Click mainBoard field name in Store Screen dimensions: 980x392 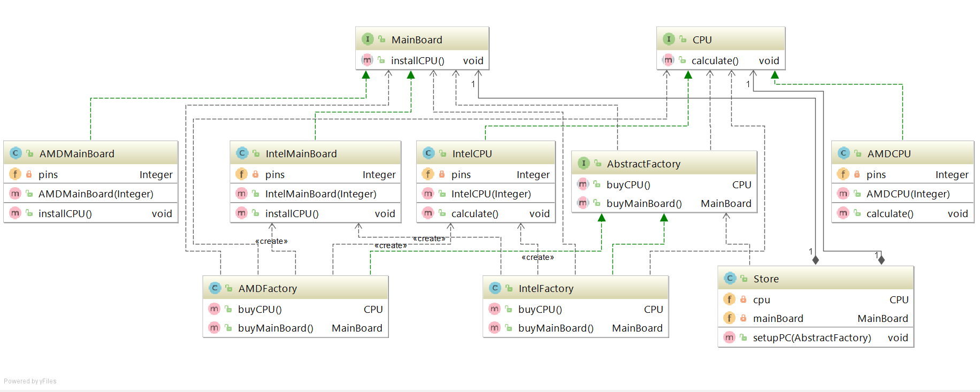point(778,319)
